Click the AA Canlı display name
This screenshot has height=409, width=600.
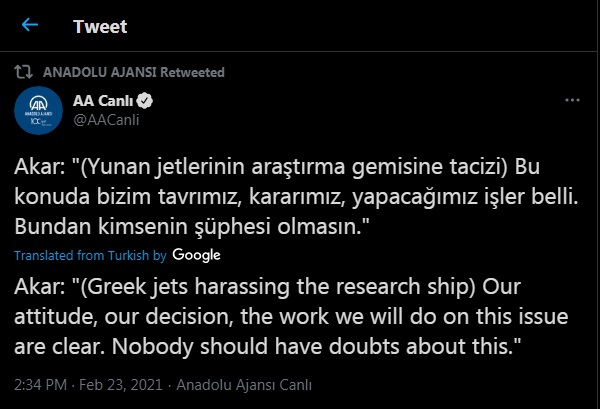click(x=103, y=101)
